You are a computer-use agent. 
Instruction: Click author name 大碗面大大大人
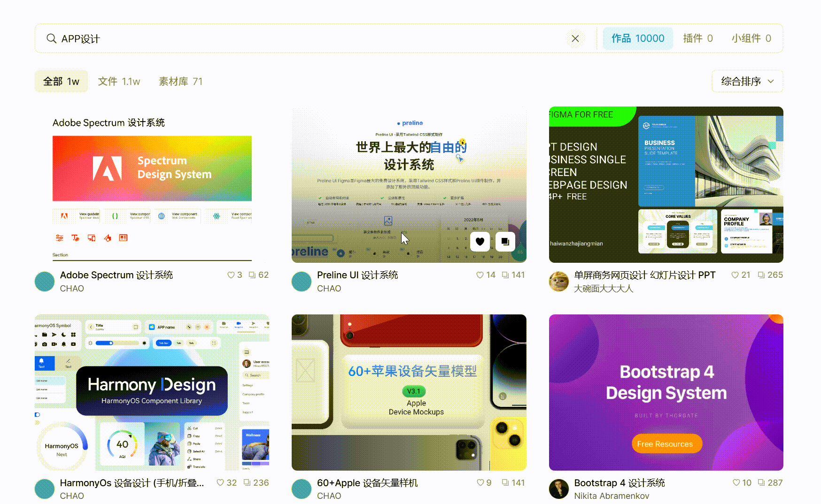(604, 289)
